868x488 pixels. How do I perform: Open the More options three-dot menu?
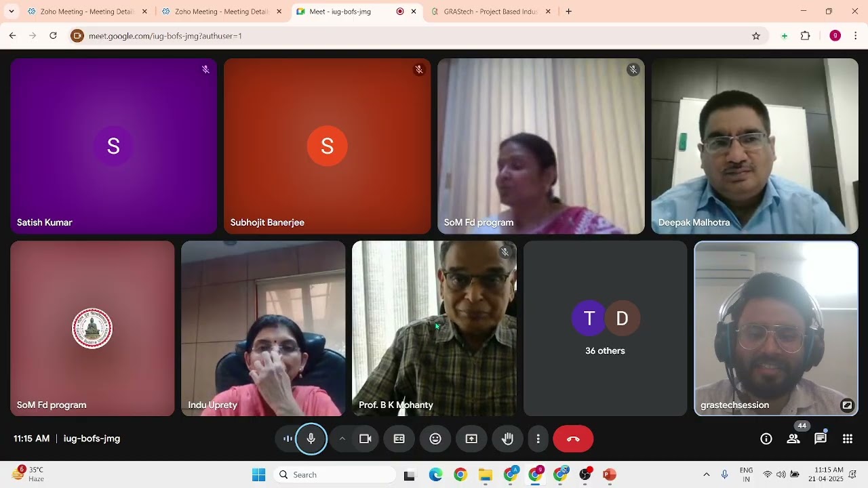[538, 439]
